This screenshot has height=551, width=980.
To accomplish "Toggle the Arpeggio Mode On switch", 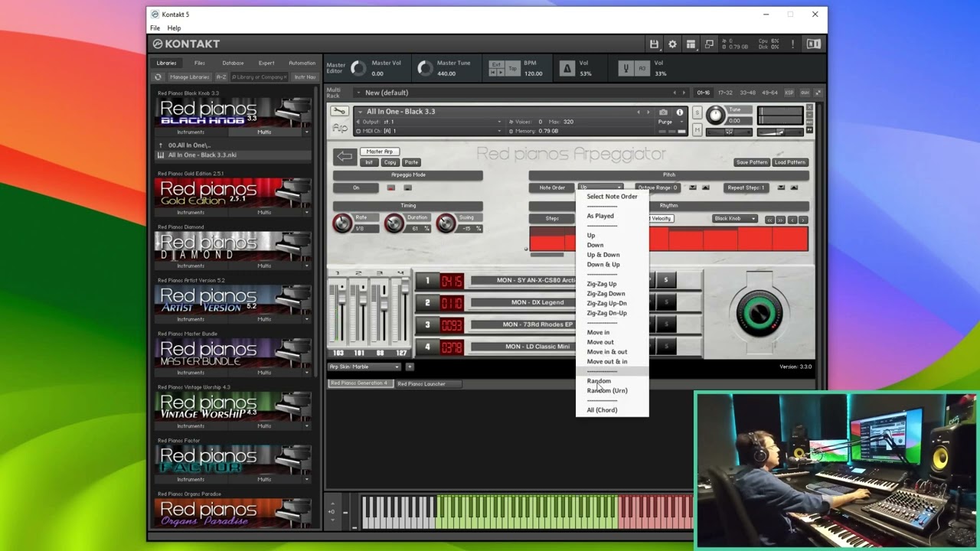I will pos(356,187).
